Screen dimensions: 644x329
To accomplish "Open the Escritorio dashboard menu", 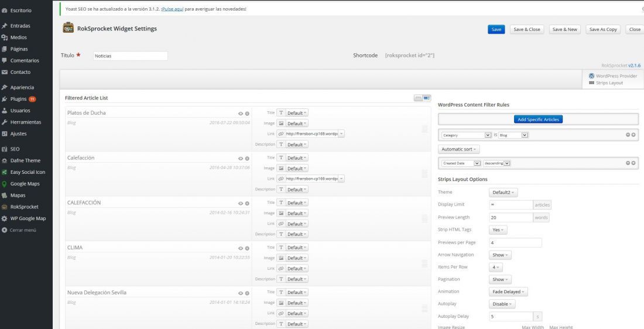I will [x=20, y=11].
